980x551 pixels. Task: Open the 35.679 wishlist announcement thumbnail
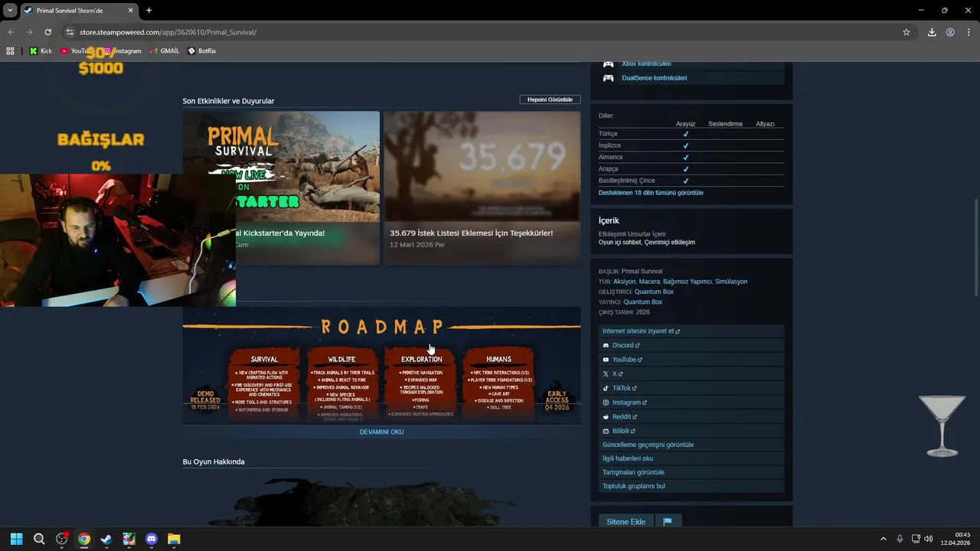[482, 166]
